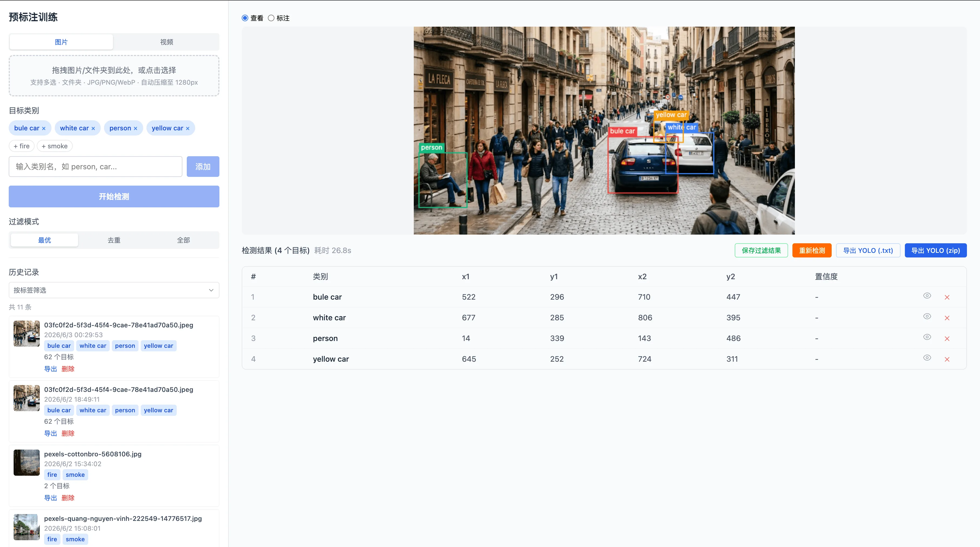
Task: Start detection with 开始检测 button
Action: [x=114, y=197]
